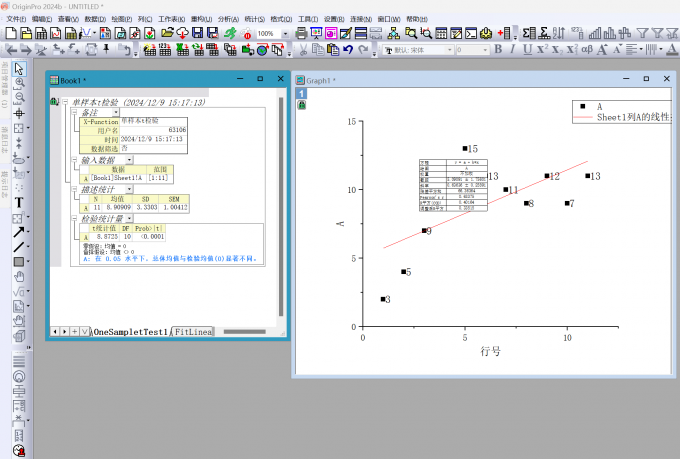Select the Line drawing tool

coord(19,247)
